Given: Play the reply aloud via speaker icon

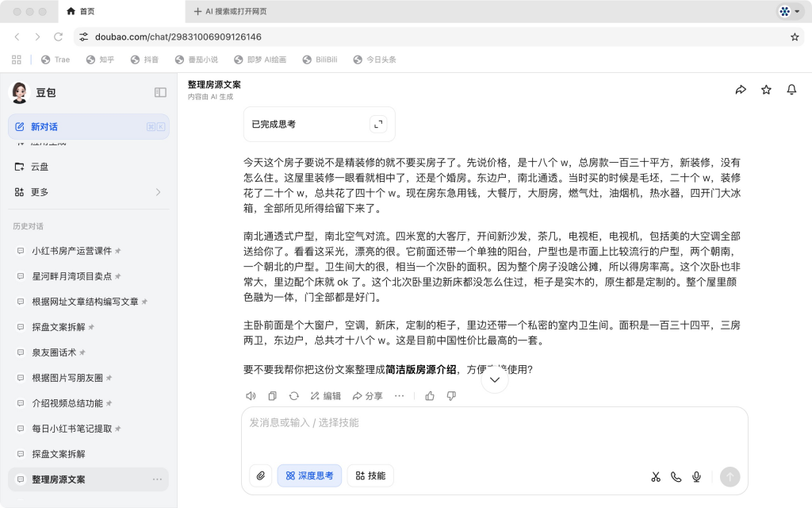Looking at the screenshot, I should (x=251, y=395).
